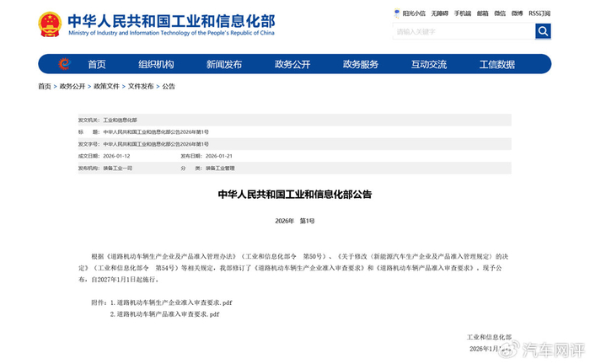The height and width of the screenshot is (364, 590).
Task: Click the 无障碍 accessibility link
Action: click(x=439, y=13)
